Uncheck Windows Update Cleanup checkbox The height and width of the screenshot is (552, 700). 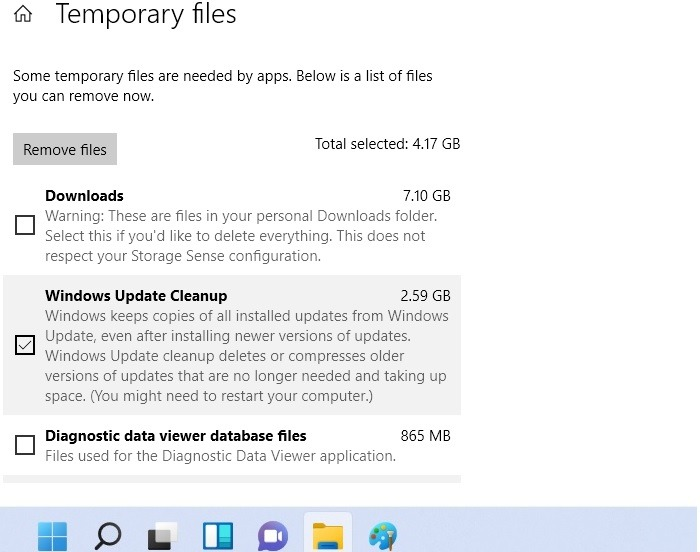pyautogui.click(x=25, y=345)
